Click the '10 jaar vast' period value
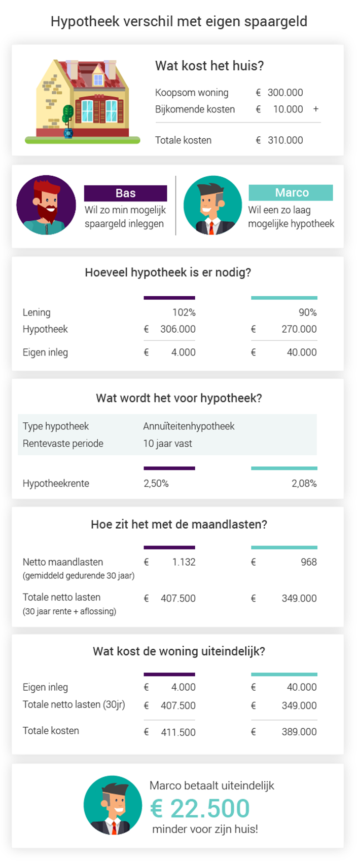Image resolution: width=358 pixels, height=868 pixels. [167, 443]
